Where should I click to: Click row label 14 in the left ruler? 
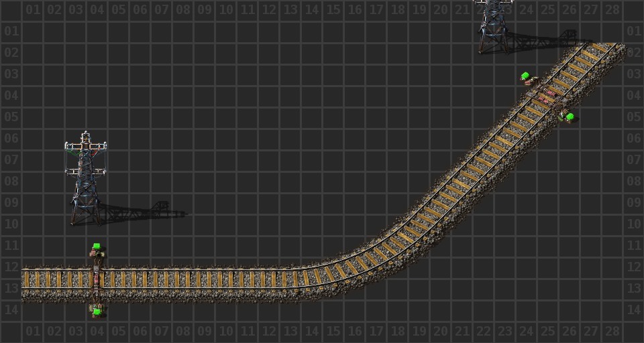click(x=11, y=310)
